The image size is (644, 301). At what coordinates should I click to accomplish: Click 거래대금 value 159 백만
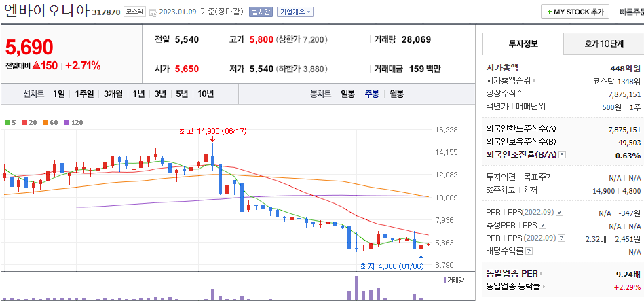[x=425, y=69]
